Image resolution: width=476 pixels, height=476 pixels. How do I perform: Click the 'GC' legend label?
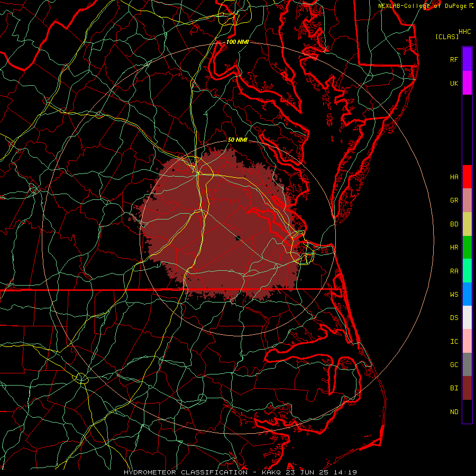coord(454,364)
